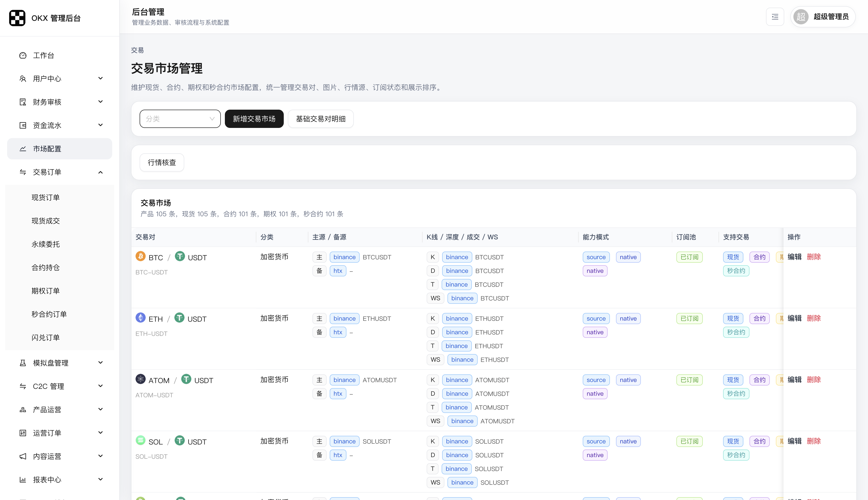The width and height of the screenshot is (868, 500).
Task: Click the 内容运营 megaphone icon
Action: coord(23,456)
